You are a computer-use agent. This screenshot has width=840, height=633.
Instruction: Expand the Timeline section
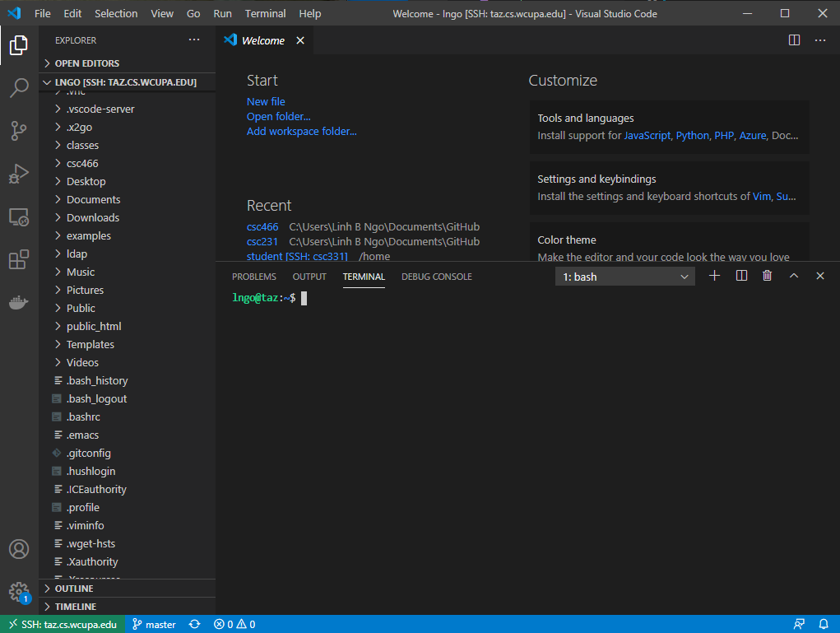click(x=128, y=607)
